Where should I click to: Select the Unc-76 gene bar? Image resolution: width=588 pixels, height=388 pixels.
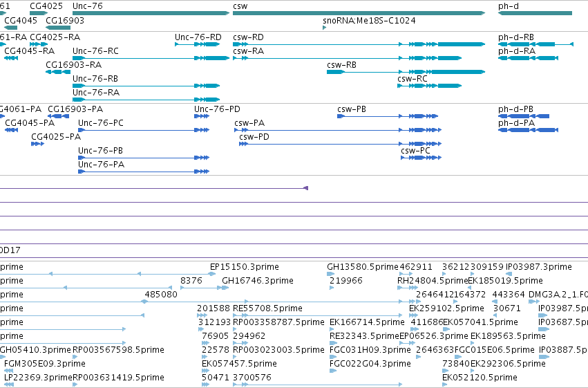tap(151, 13)
